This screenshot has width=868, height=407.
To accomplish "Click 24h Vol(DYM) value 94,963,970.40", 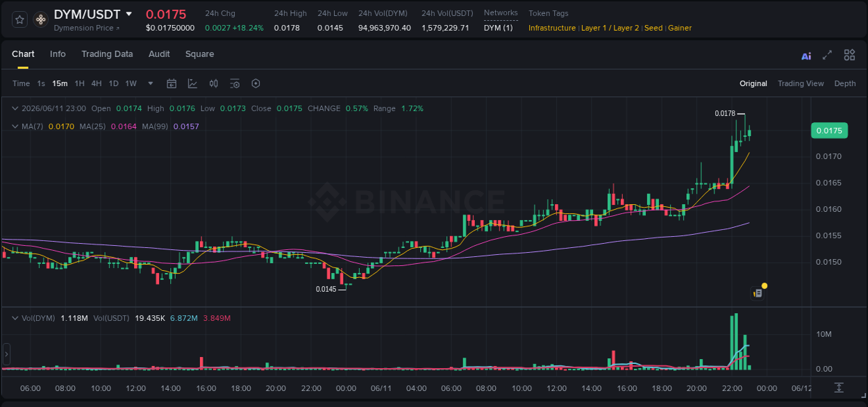I will coord(385,28).
